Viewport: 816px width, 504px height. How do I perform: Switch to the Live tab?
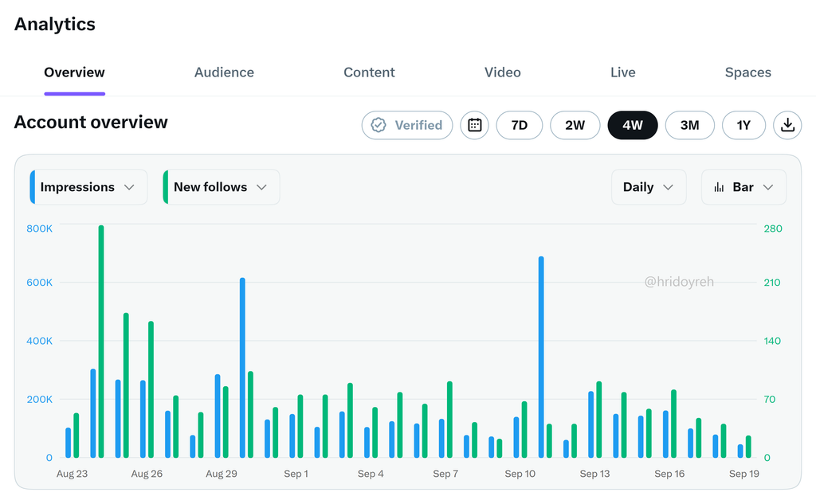(623, 72)
